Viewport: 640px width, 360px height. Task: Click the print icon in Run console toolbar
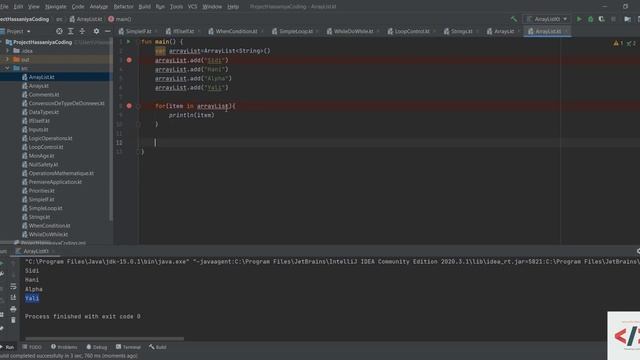tap(13, 309)
